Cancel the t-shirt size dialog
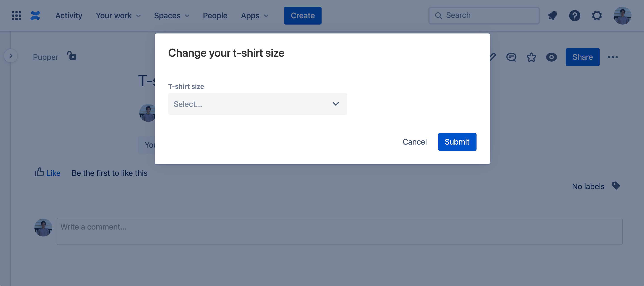The width and height of the screenshot is (644, 286). tap(414, 142)
